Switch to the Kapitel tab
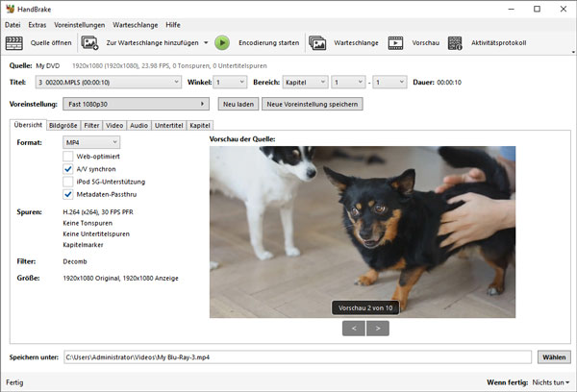Image resolution: width=577 pixels, height=392 pixels. (x=200, y=126)
